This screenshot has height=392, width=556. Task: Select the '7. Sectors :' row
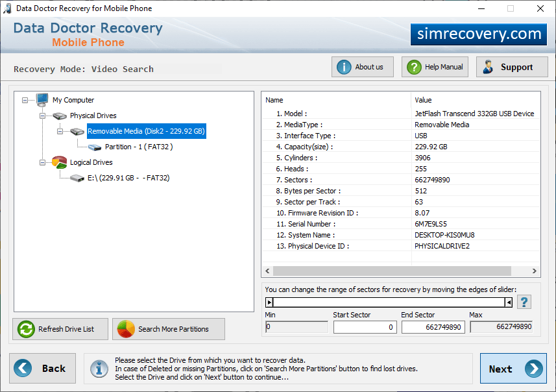coord(401,180)
